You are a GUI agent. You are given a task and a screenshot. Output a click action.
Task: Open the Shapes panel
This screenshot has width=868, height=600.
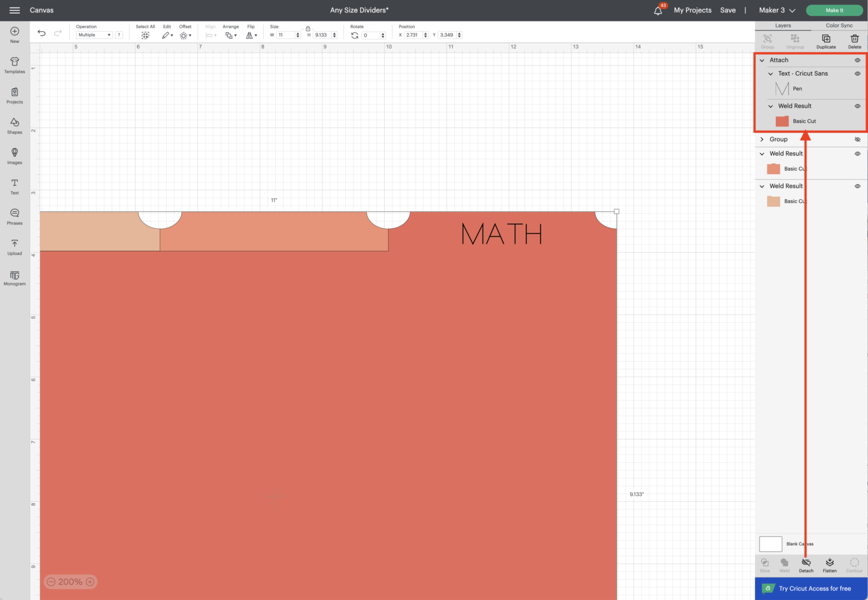coord(14,125)
